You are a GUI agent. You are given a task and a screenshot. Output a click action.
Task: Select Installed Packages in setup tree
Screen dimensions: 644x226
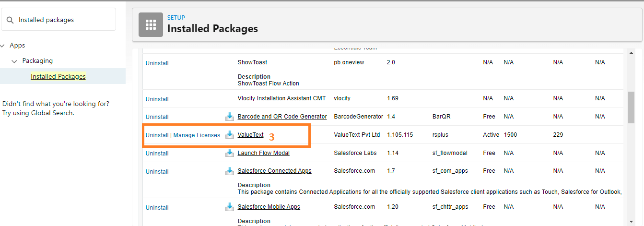pyautogui.click(x=58, y=76)
